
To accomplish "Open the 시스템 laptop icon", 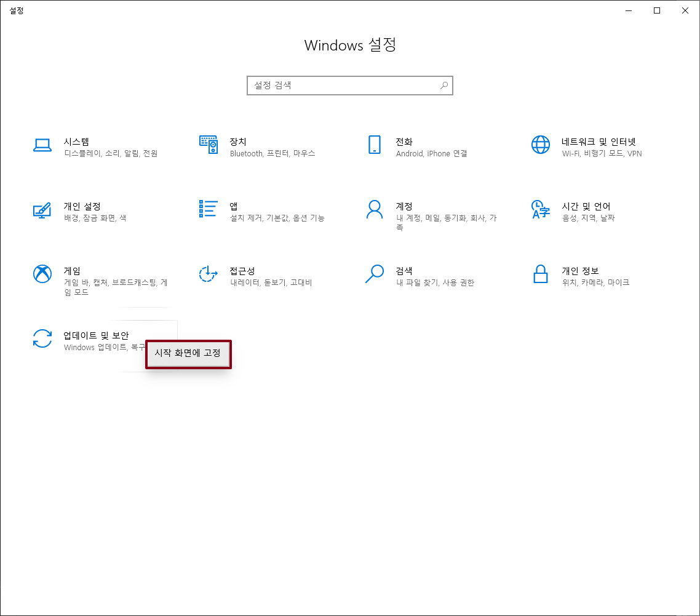I will tap(42, 145).
